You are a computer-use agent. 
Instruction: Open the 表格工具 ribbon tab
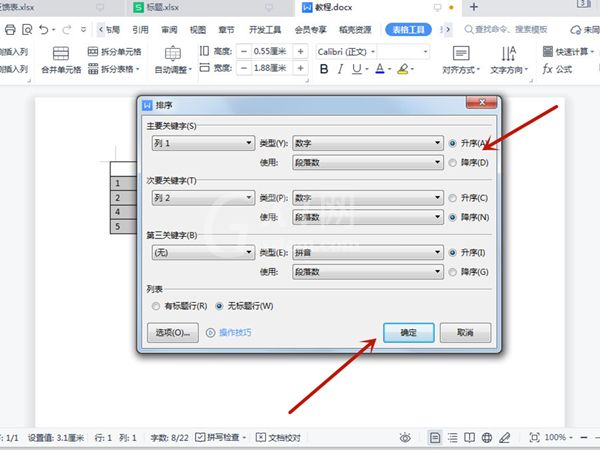pyautogui.click(x=408, y=29)
